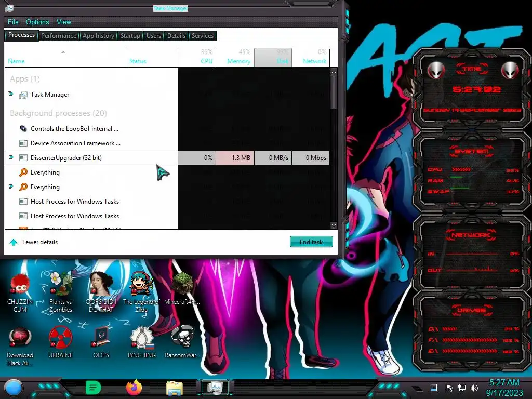
Task: Click the DissenterUpgrader process icon
Action: (x=23, y=158)
